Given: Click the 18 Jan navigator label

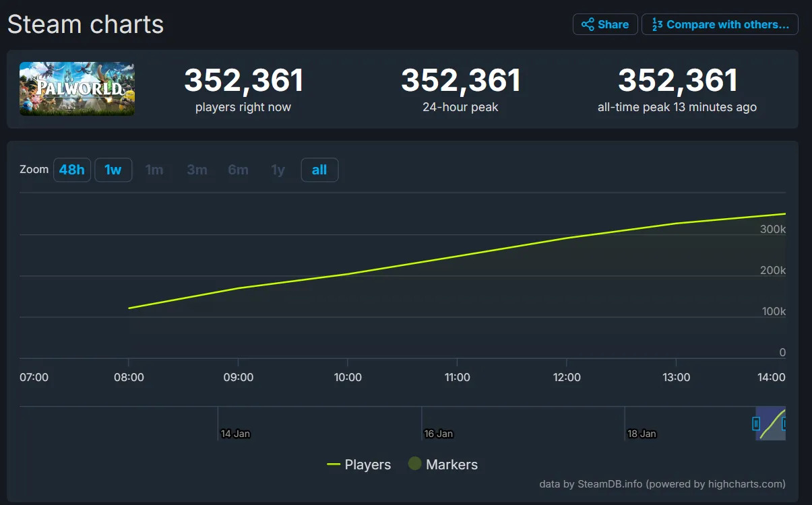Looking at the screenshot, I should pyautogui.click(x=642, y=434).
